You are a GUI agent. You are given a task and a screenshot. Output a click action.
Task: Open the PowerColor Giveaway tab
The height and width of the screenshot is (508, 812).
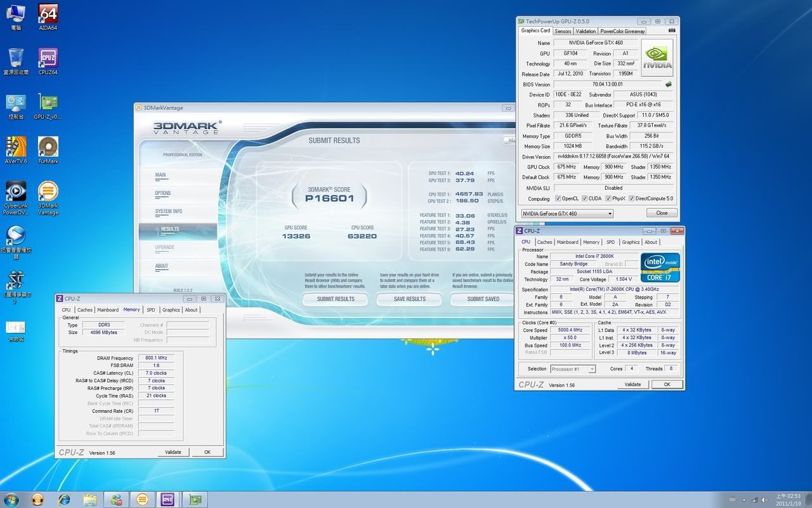pos(622,31)
